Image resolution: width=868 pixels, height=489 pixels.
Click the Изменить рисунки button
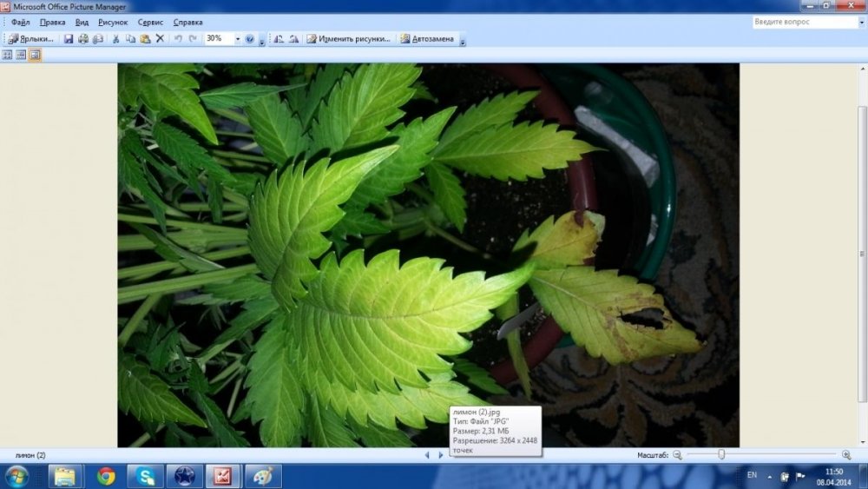[349, 39]
